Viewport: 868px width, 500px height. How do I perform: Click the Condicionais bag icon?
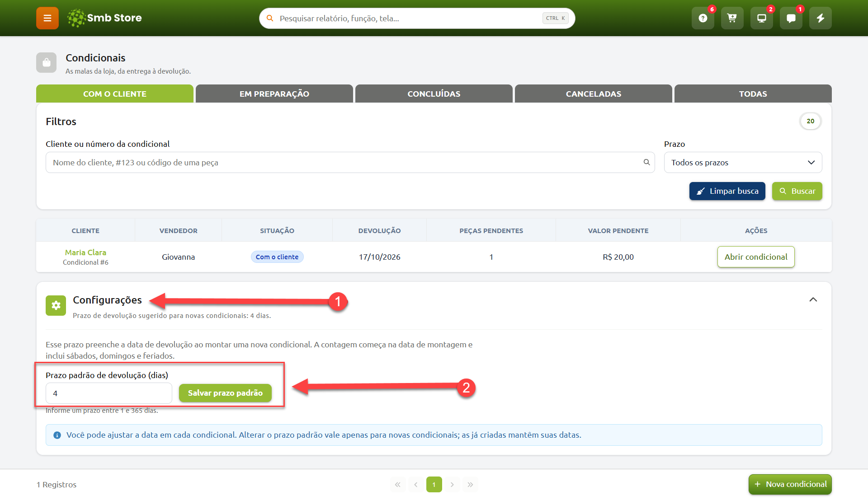click(47, 63)
